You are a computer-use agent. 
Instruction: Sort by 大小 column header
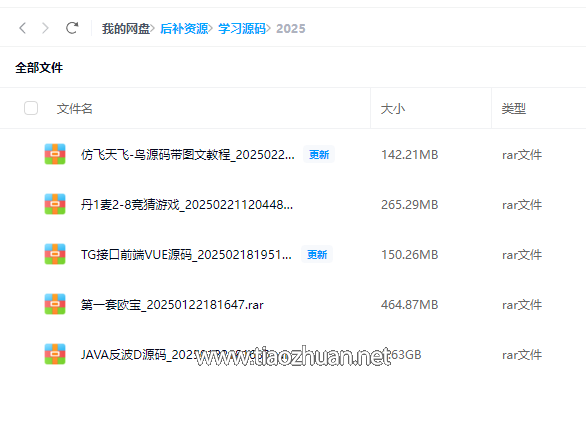coord(392,109)
